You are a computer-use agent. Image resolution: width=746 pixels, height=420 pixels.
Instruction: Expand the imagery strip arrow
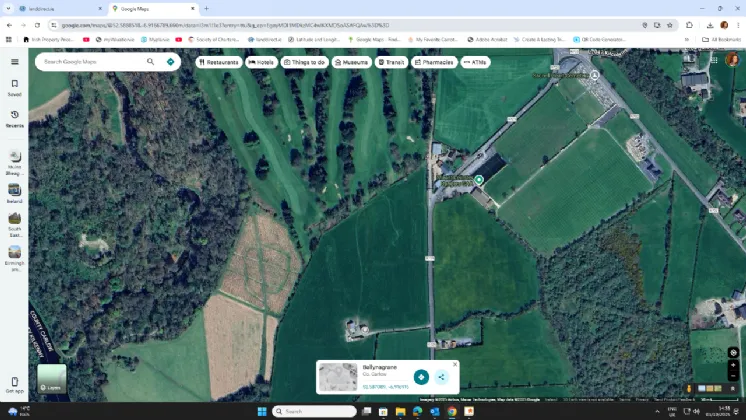(x=733, y=389)
